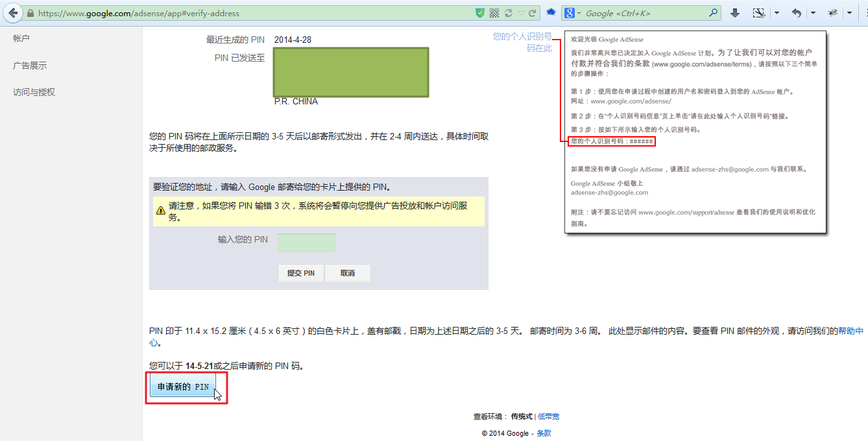Open the 访问与授权 sidebar item
This screenshot has height=441, width=868.
[34, 92]
